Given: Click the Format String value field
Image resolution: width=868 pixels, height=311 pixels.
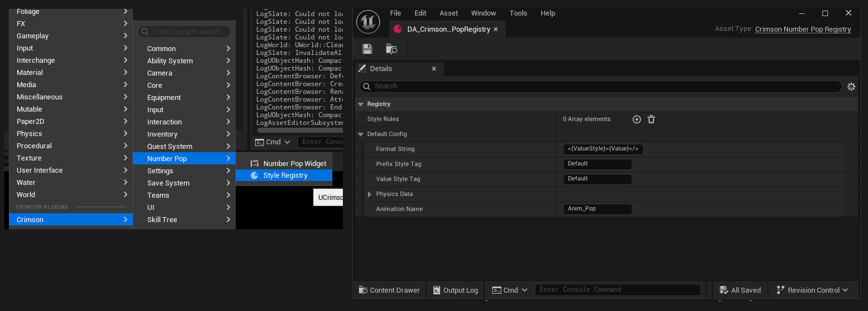Looking at the screenshot, I should (x=603, y=149).
